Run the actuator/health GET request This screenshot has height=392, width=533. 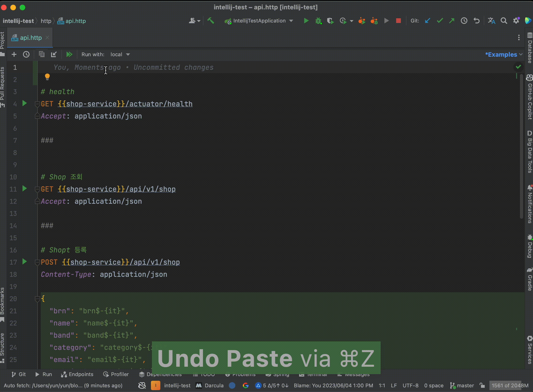pos(24,104)
